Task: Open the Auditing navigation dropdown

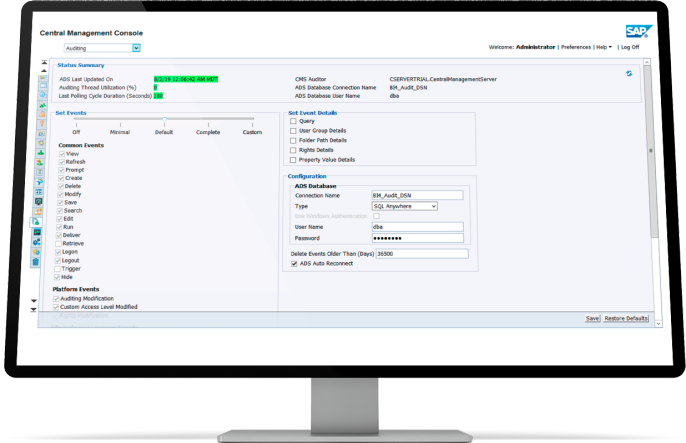Action: 102,48
